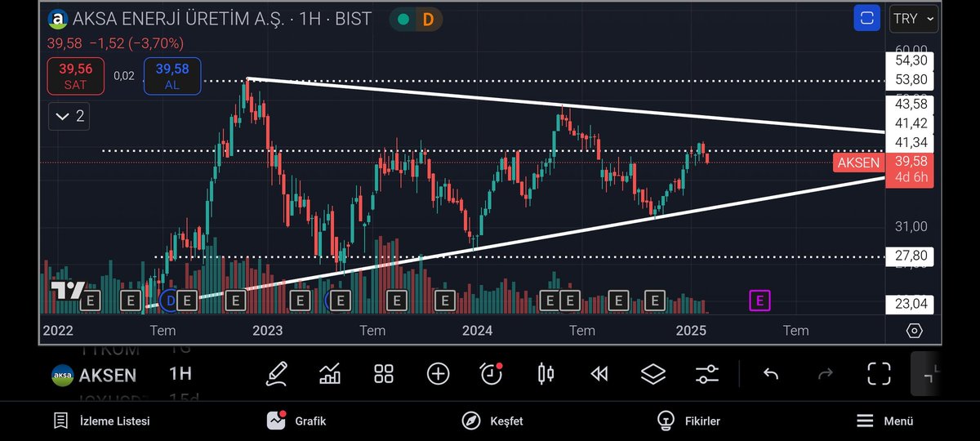Click the 4d 6h countdown label
Screen dimensions: 980x441
911,177
